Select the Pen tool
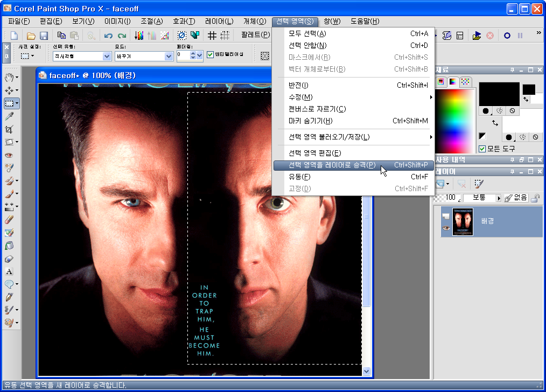 pyautogui.click(x=9, y=297)
